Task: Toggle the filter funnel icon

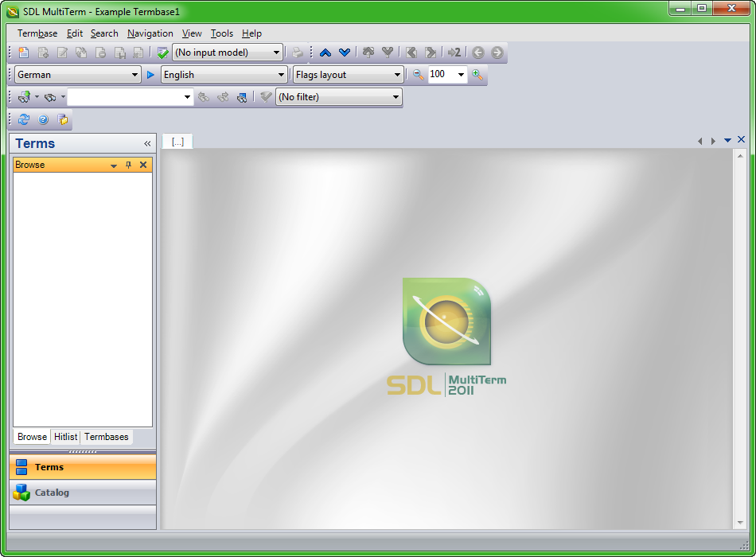Action: 266,97
